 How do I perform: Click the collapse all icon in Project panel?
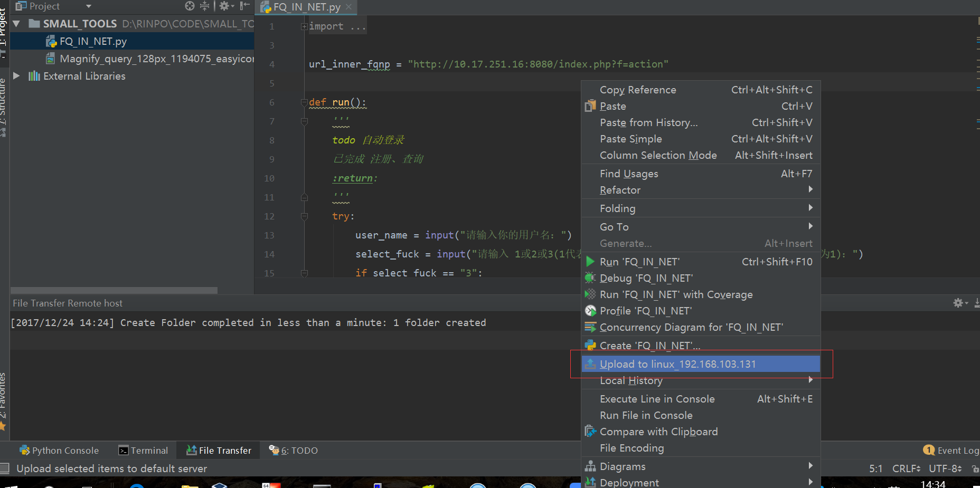(205, 6)
